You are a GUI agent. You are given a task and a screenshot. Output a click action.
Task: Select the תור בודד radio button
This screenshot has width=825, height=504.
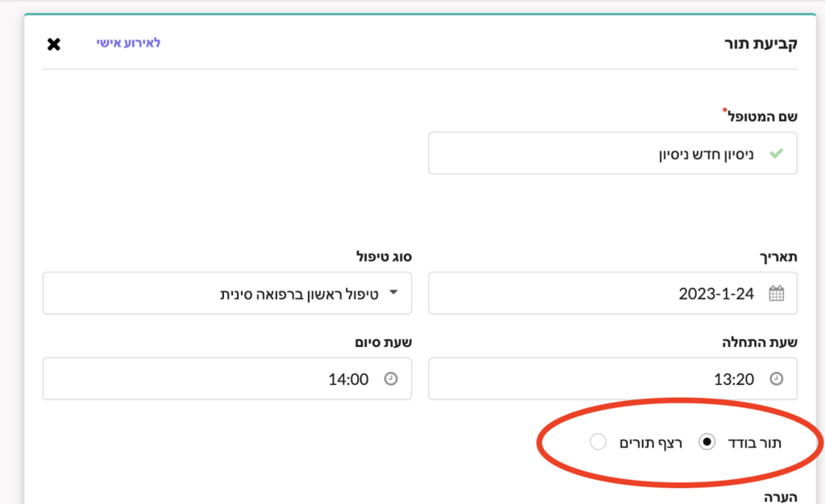coord(707,442)
